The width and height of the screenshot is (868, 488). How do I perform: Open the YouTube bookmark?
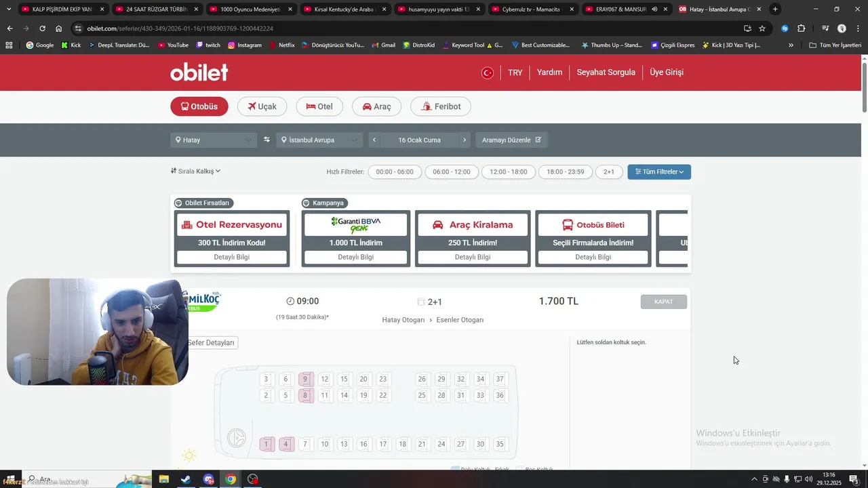coord(173,45)
